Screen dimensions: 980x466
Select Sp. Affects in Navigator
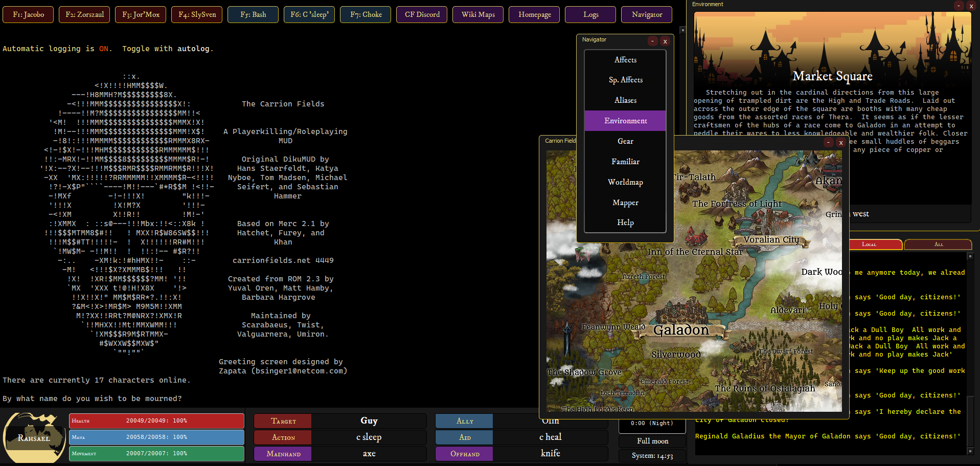625,80
